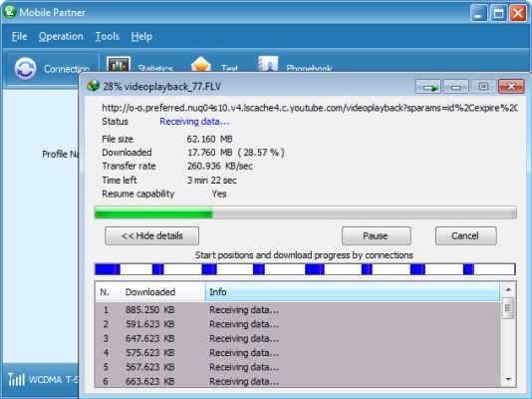Click the Info column header
This screenshot has height=399, width=532.
[353, 292]
